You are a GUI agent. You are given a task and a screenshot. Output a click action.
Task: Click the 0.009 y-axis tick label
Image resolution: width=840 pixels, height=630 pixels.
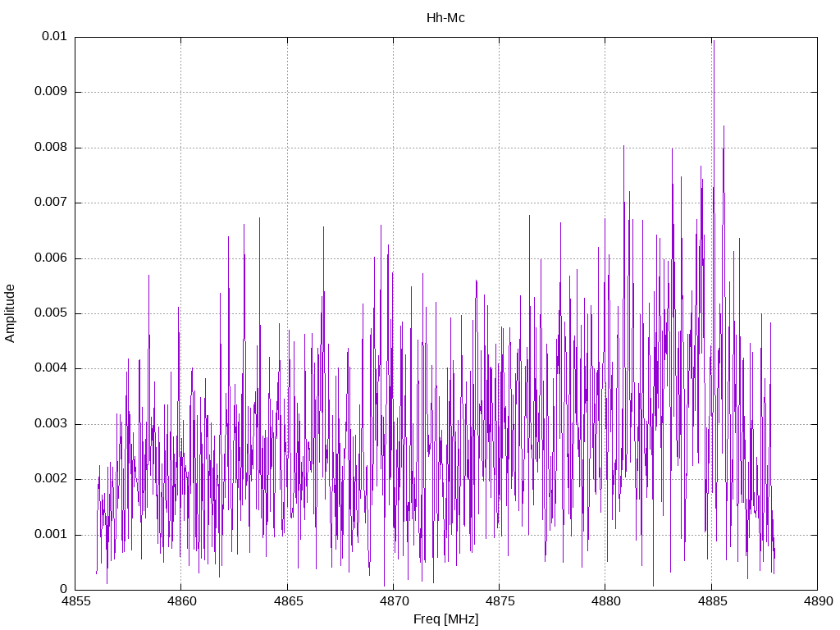(x=51, y=92)
